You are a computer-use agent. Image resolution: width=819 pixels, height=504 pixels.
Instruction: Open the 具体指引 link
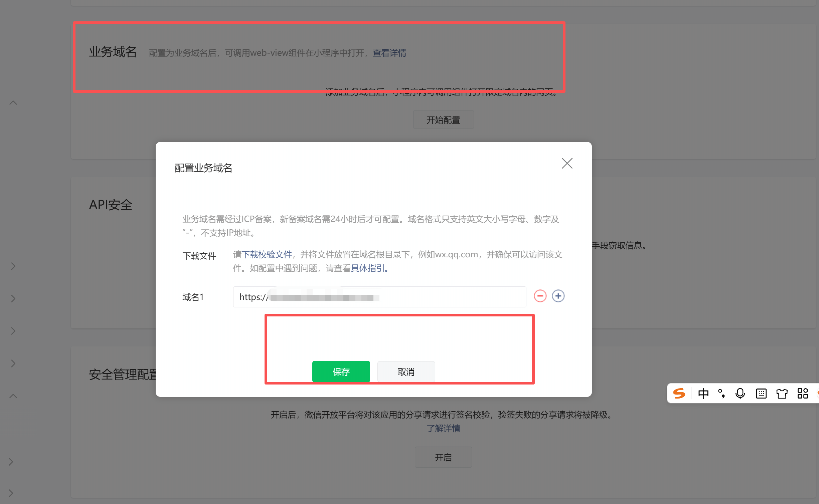(367, 268)
